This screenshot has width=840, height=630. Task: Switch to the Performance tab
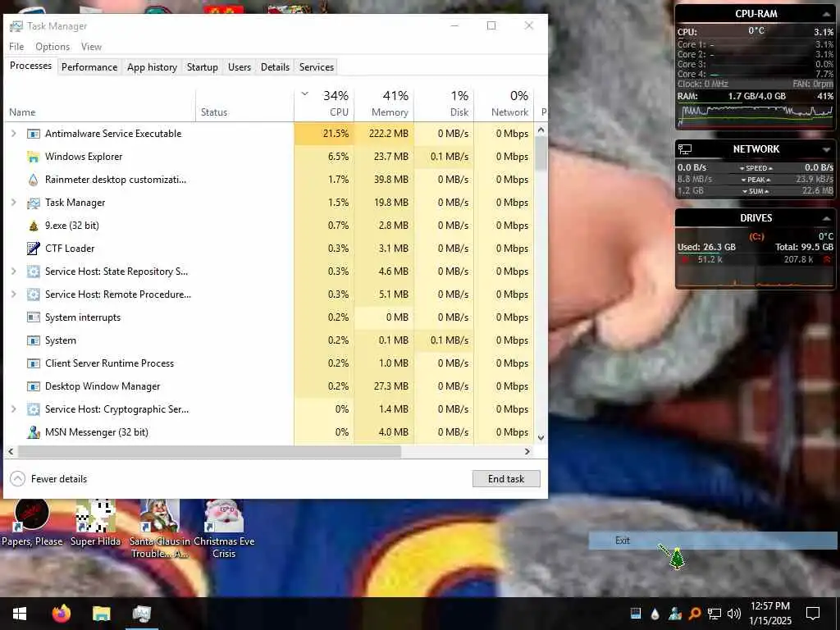(x=89, y=67)
